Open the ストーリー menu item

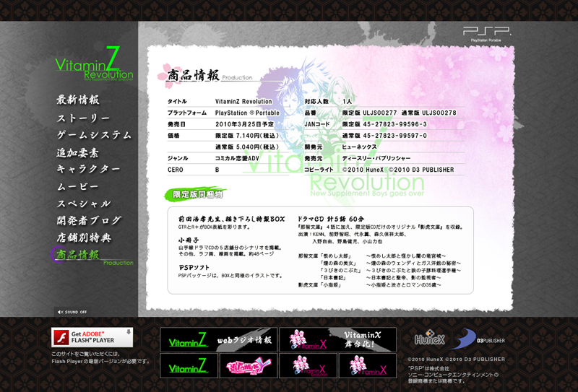83,118
